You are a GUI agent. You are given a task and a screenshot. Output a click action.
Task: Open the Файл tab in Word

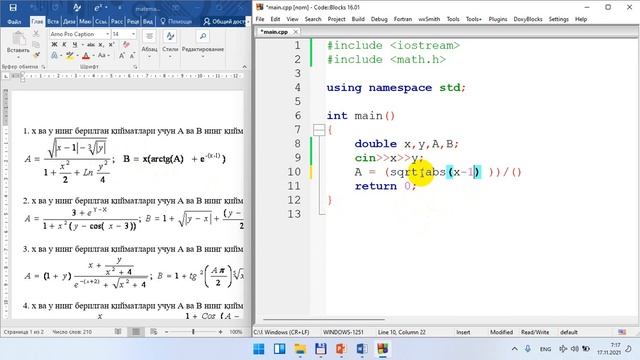[x=15, y=21]
